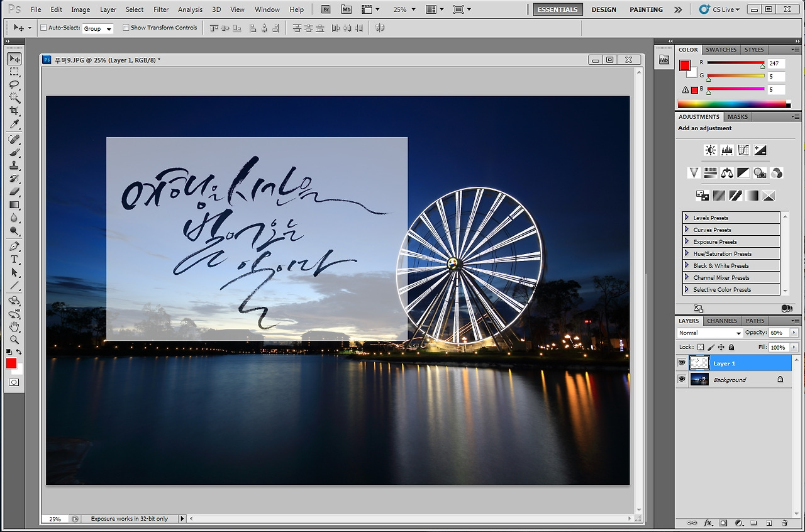Click the Layer 1 thumbnail

coord(699,363)
